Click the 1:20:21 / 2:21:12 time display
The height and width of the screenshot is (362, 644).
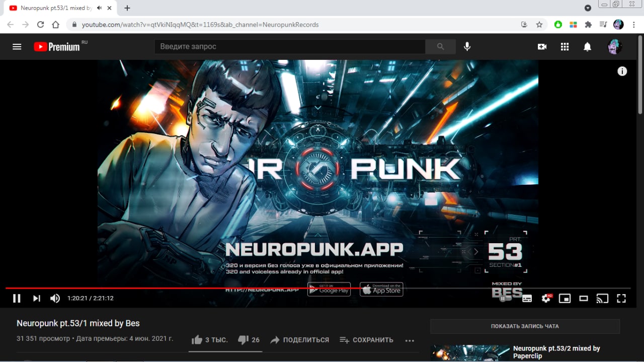coord(91,298)
